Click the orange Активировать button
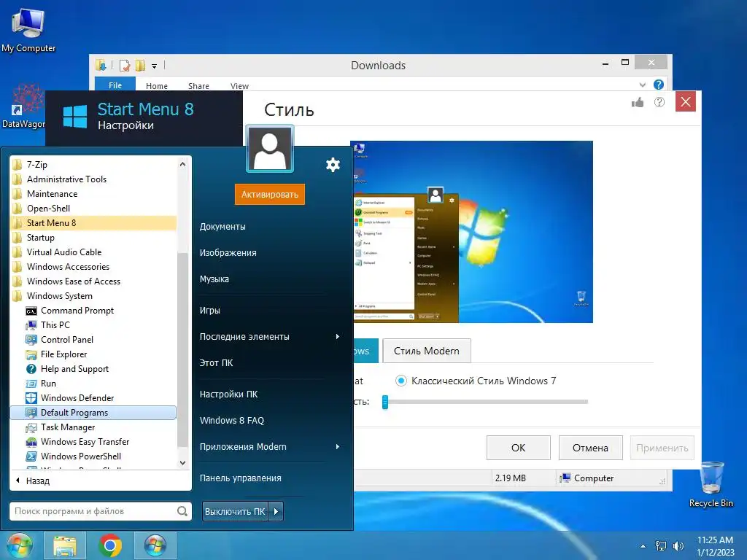The image size is (747, 560). 270,194
